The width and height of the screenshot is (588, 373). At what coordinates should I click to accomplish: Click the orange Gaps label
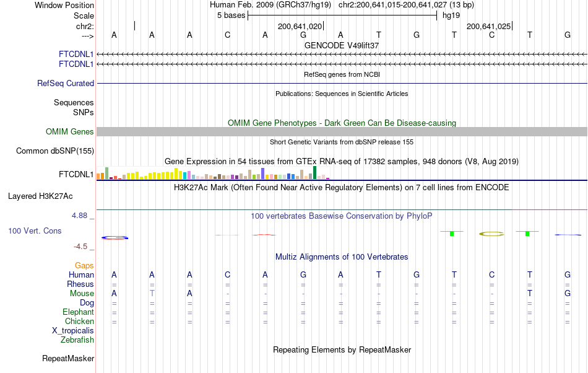(x=84, y=266)
